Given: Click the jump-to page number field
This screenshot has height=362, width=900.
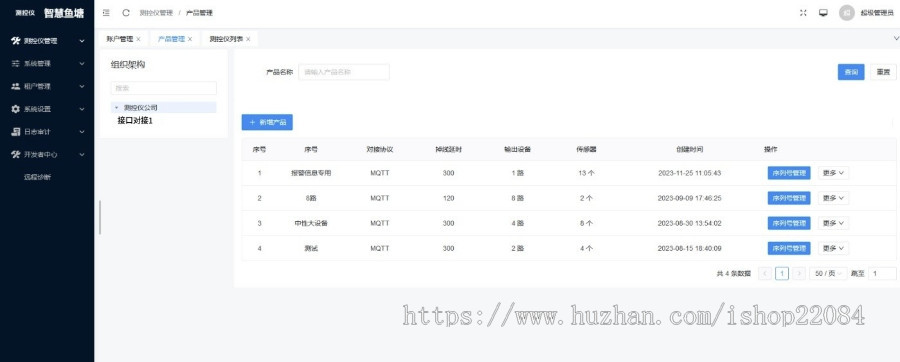Looking at the screenshot, I should coord(882,274).
